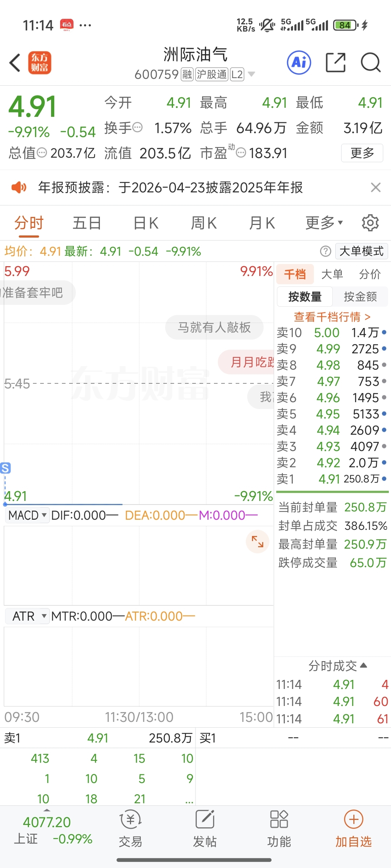391x868 pixels.
Task: Tap the 沪股通 badge
Action: (x=212, y=75)
